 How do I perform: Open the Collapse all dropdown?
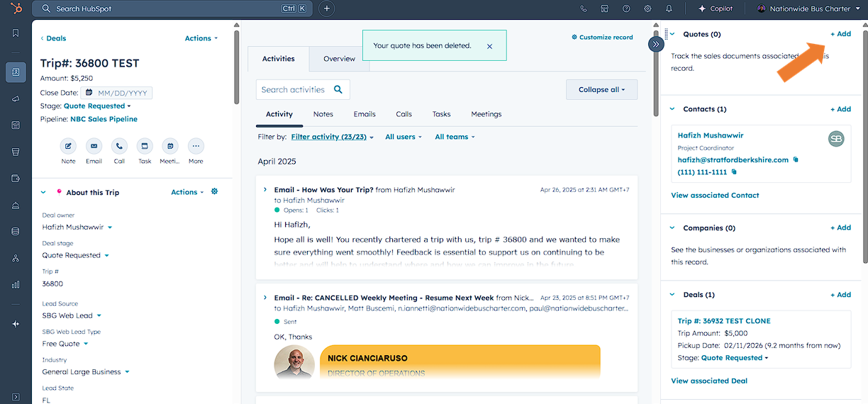tap(601, 90)
